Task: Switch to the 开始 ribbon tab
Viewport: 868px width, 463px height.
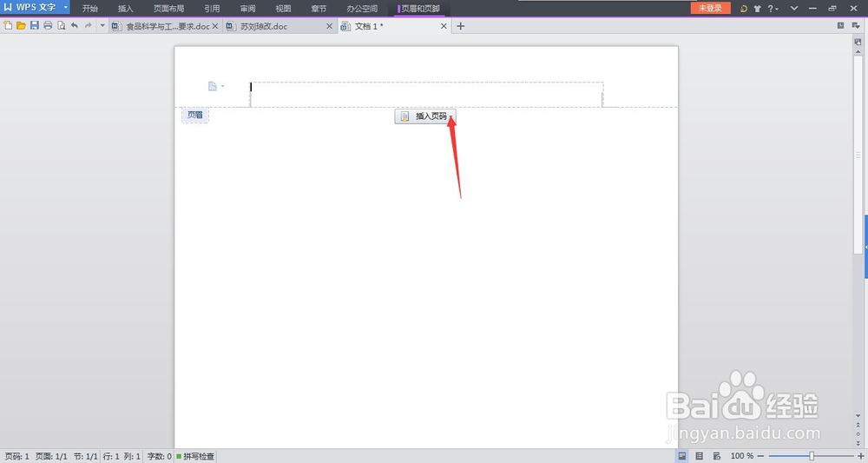Action: pos(89,9)
